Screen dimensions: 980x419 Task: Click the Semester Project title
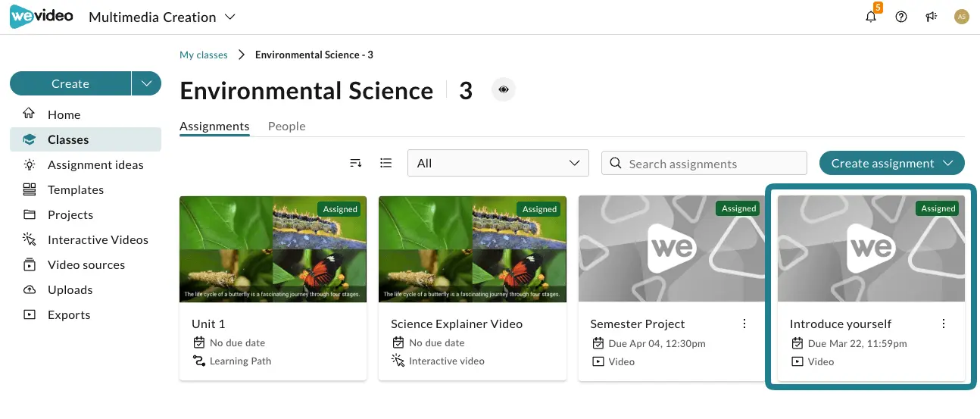click(638, 324)
